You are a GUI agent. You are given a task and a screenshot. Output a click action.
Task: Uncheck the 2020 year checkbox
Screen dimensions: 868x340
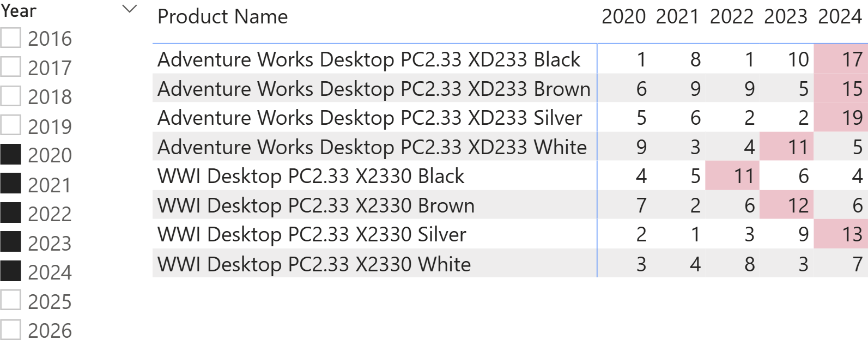coord(11,155)
